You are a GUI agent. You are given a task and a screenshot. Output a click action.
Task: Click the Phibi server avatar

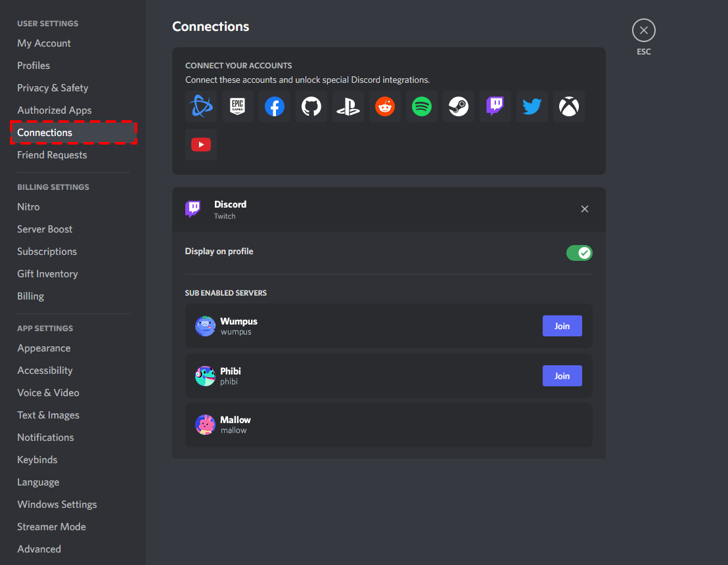tap(205, 376)
